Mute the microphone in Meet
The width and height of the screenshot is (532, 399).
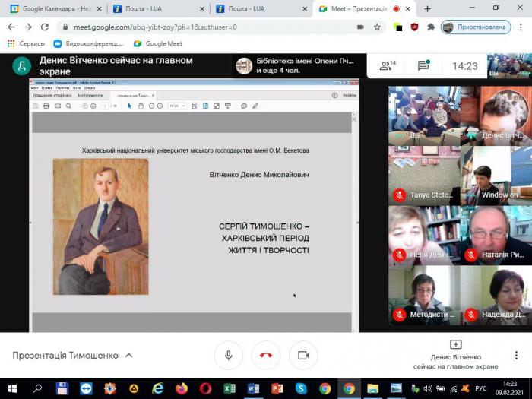tap(228, 355)
